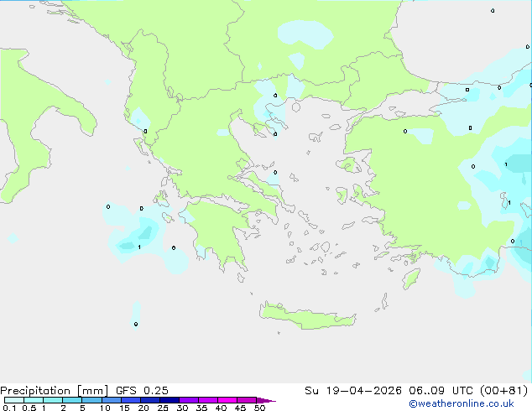Viewport: 532px width, 411px height.
Task: Click the legend scale value '45'
Action: (240, 408)
